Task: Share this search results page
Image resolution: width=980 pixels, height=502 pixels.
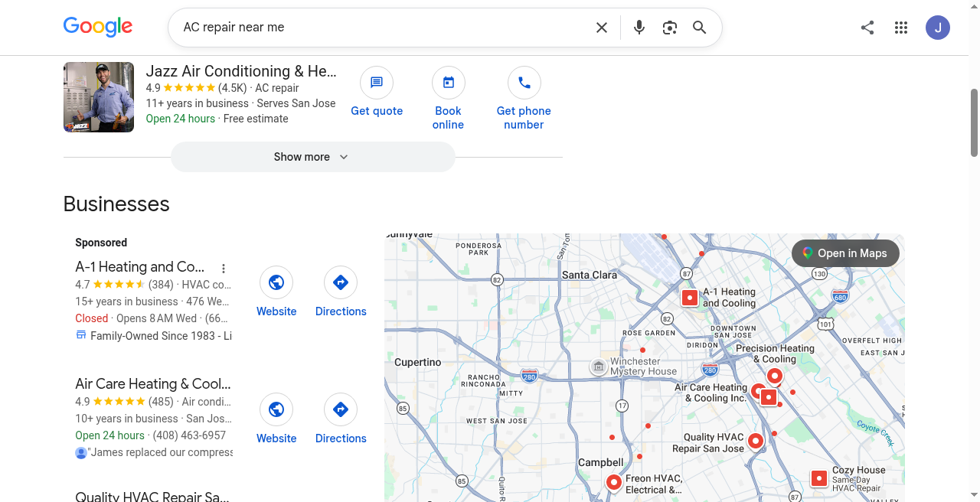Action: (x=867, y=28)
